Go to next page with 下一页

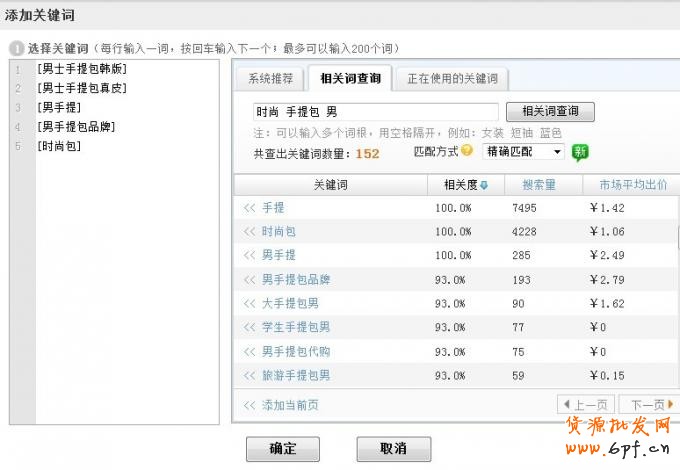649,405
